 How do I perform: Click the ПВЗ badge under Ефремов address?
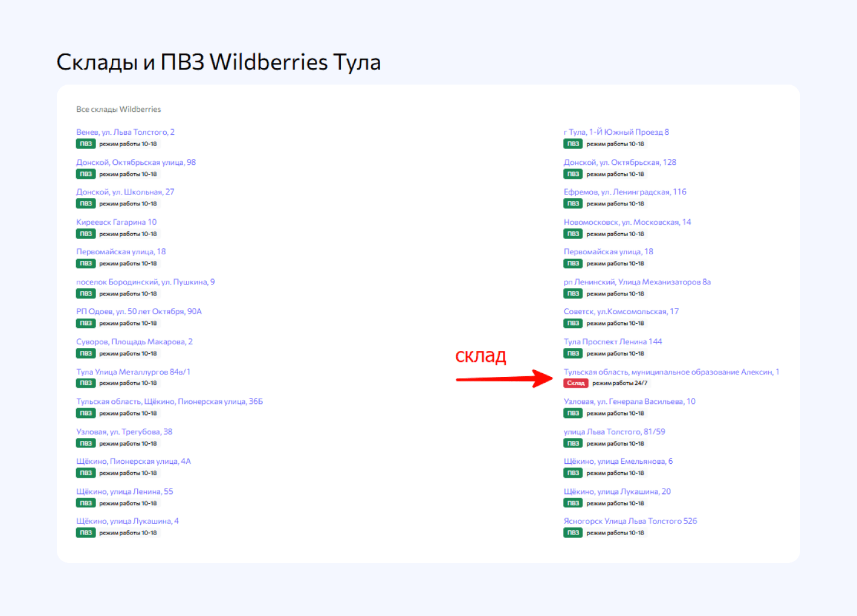click(573, 204)
